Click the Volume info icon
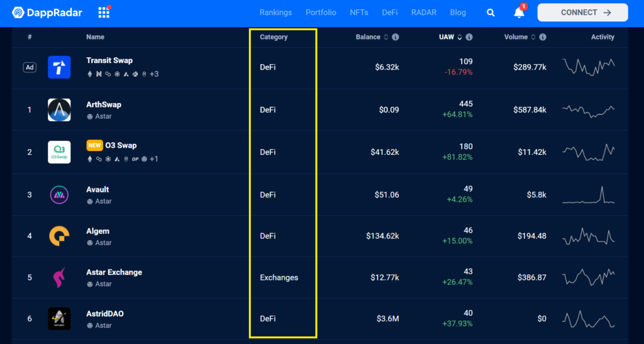Viewport: 644px width, 344px height. coord(543,37)
